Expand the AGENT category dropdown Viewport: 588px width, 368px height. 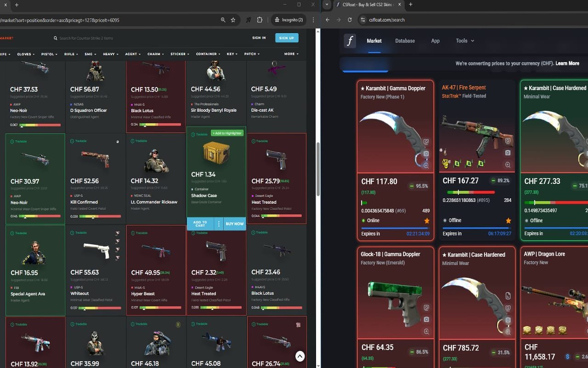(x=133, y=54)
